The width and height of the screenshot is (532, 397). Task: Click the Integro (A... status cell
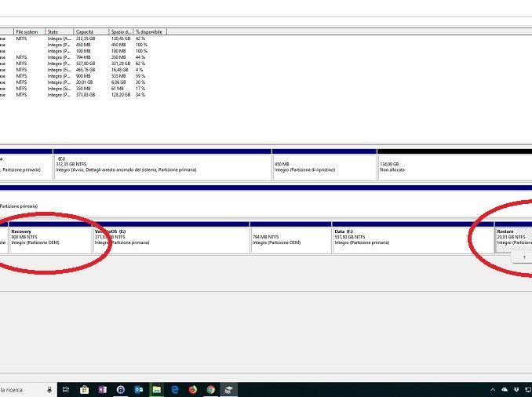pyautogui.click(x=60, y=38)
